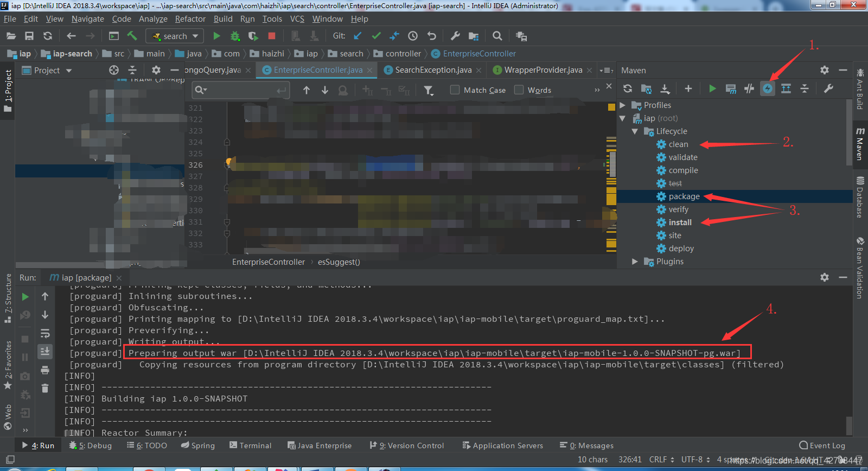The image size is (868, 471).
Task: Click the Maven panel vertical scrollbar
Action: pyautogui.click(x=849, y=133)
